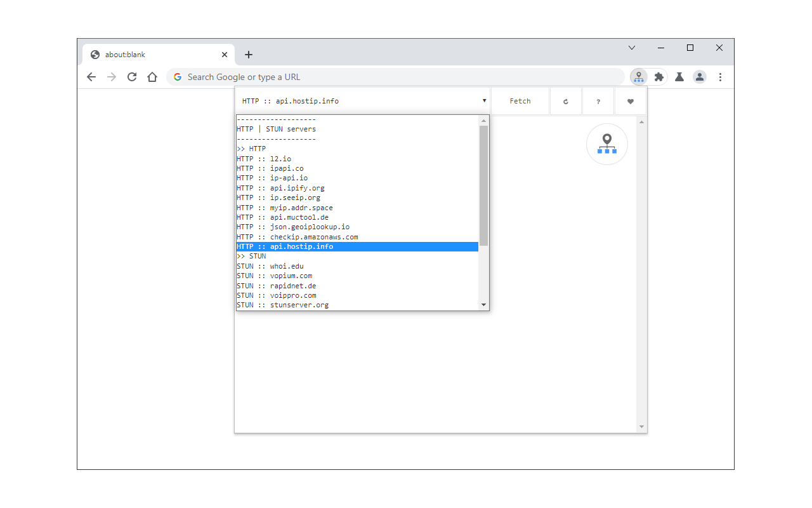The image size is (812, 508).
Task: Open a new tab with the plus button
Action: [249, 55]
